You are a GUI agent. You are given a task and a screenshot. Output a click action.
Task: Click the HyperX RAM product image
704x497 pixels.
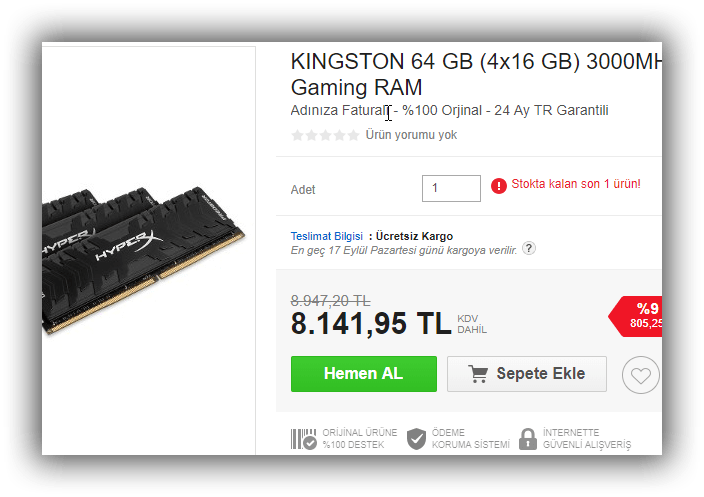pyautogui.click(x=143, y=259)
